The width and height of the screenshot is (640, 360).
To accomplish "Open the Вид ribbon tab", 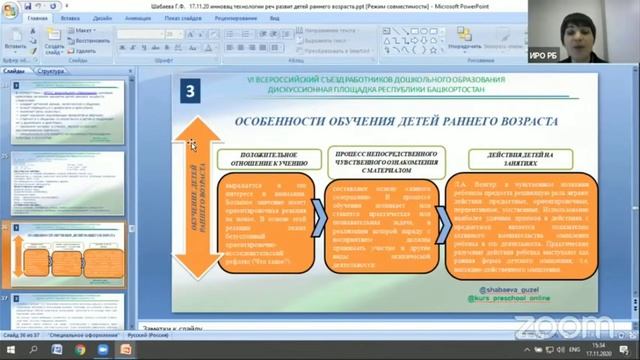I will [274, 18].
